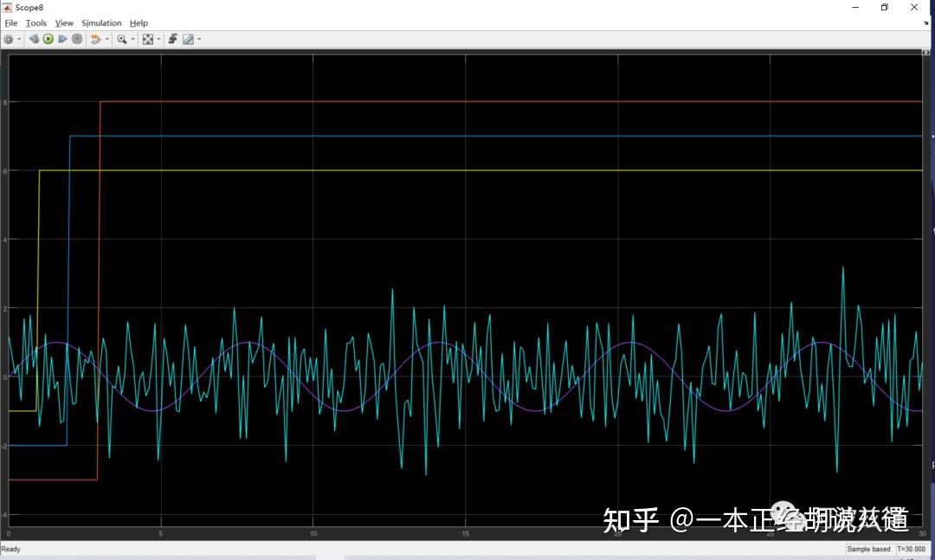Step forward one simulation step
Image resolution: width=935 pixels, height=560 pixels.
pos(63,39)
